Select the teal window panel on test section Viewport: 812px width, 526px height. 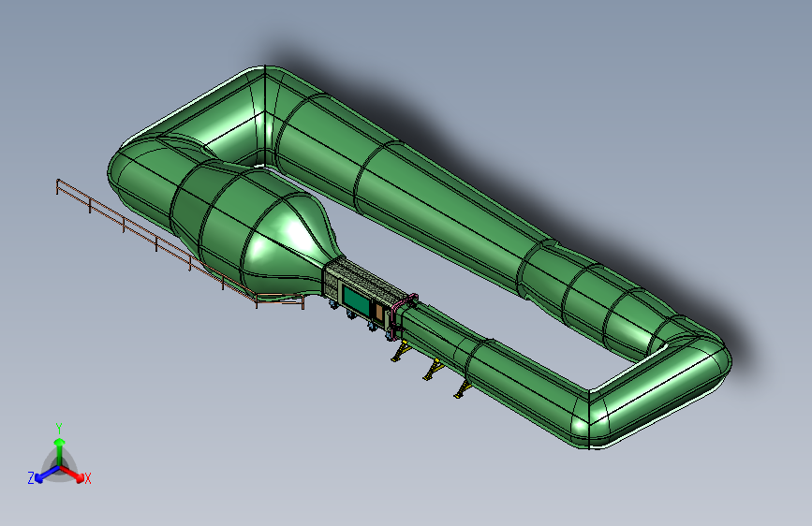356,301
